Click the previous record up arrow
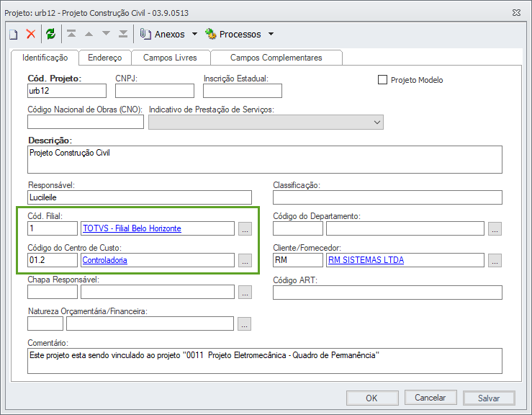Image resolution: width=532 pixels, height=415 pixels. 89,34
